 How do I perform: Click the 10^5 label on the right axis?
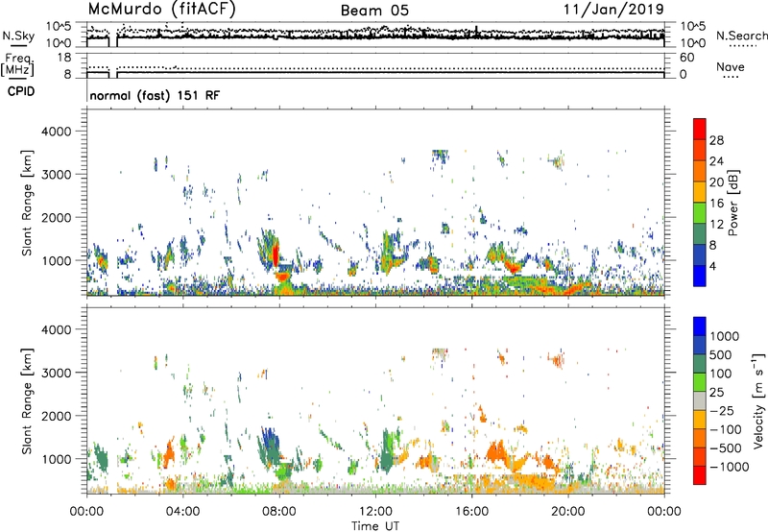point(693,26)
